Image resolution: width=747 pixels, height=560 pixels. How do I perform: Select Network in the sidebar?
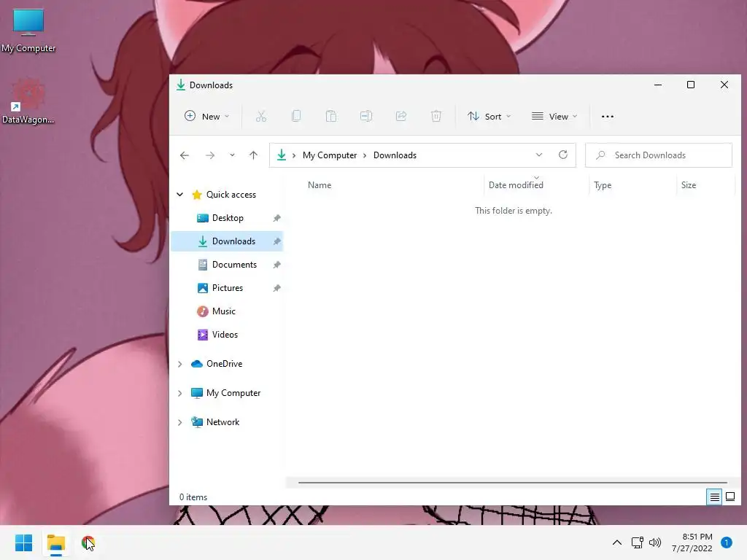tap(222, 422)
